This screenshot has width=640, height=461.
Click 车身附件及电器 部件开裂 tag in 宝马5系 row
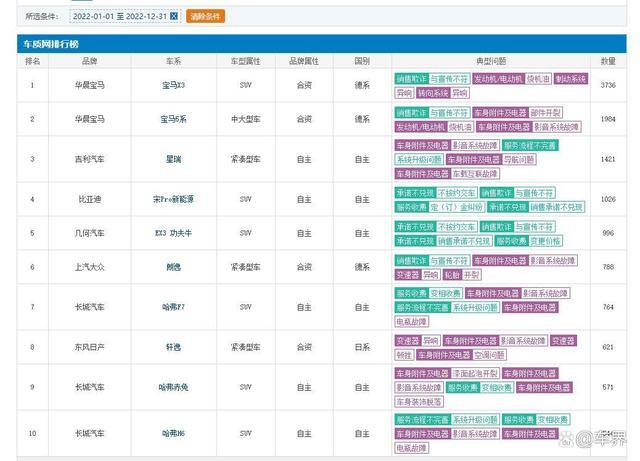pos(518,112)
